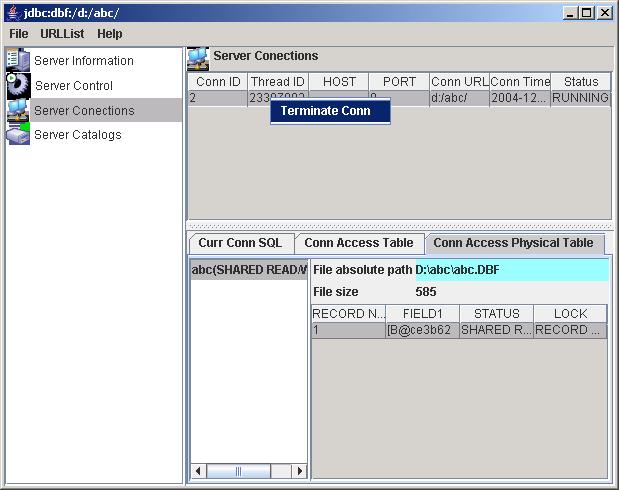Click the LOCK column header
The height and width of the screenshot is (490, 619).
pos(569,314)
